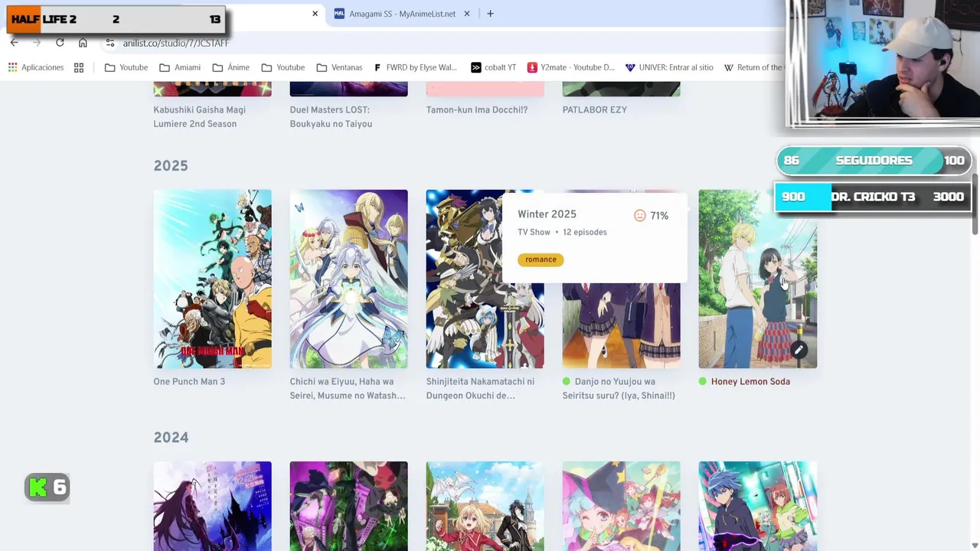
Task: Open Danjo no Yuujou wa Seiritsu suru link
Action: tap(619, 388)
